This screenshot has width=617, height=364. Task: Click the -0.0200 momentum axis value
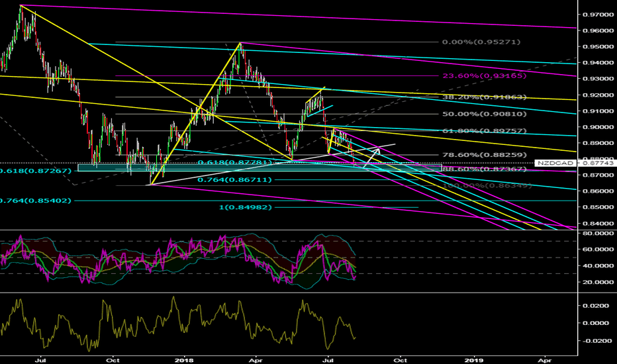(x=597, y=341)
